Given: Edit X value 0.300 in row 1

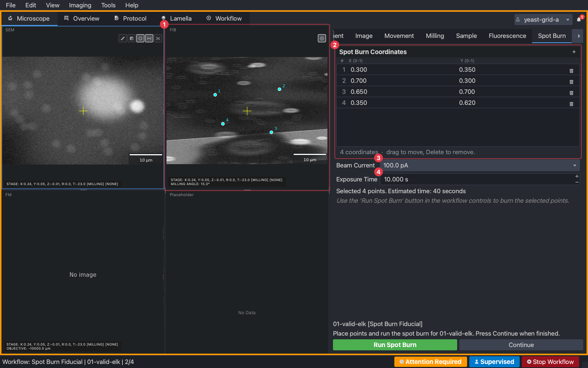Looking at the screenshot, I should click(359, 70).
